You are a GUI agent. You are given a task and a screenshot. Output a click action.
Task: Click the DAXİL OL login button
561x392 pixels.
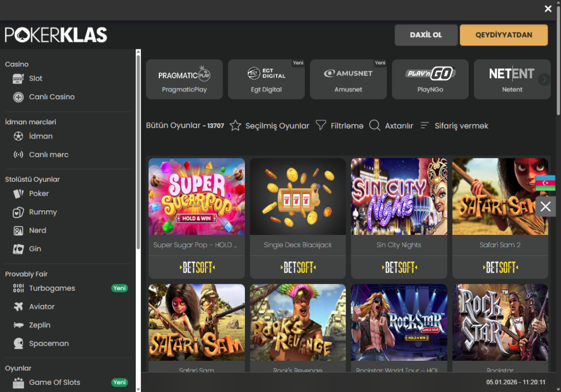click(x=426, y=35)
